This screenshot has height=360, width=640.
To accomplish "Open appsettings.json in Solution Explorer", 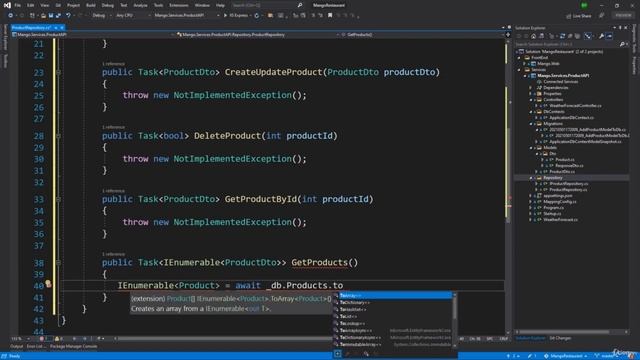I will click(x=558, y=196).
